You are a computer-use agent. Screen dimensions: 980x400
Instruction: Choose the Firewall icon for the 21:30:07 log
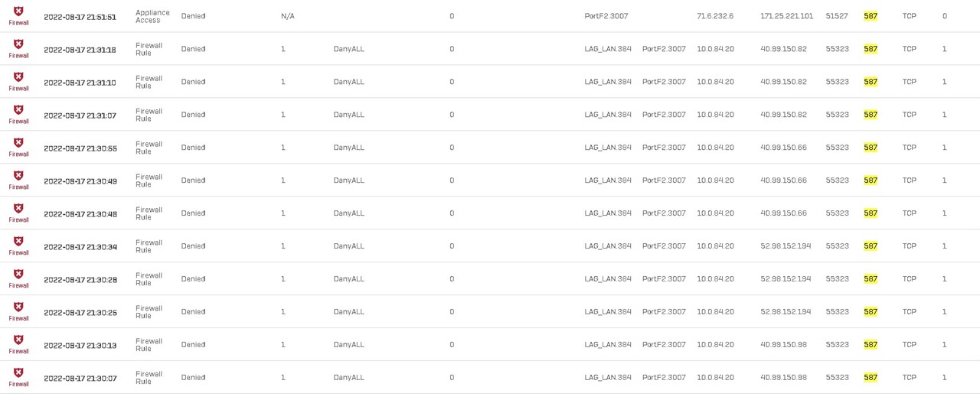pyautogui.click(x=18, y=373)
